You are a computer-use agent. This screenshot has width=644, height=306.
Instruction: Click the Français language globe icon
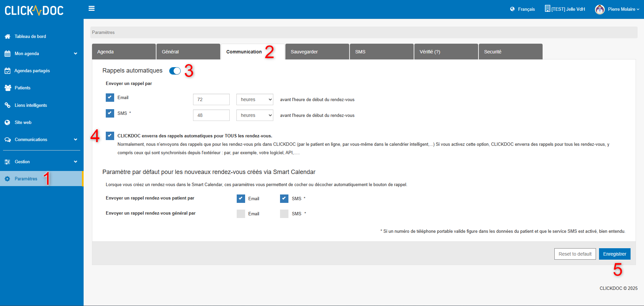coord(512,9)
